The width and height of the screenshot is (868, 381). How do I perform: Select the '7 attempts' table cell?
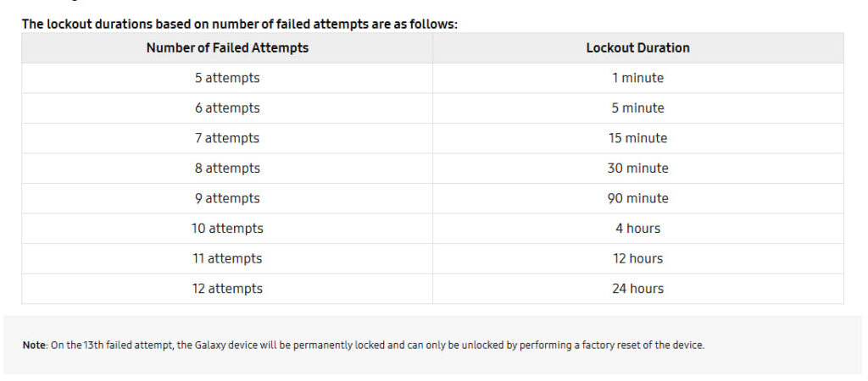pyautogui.click(x=227, y=138)
